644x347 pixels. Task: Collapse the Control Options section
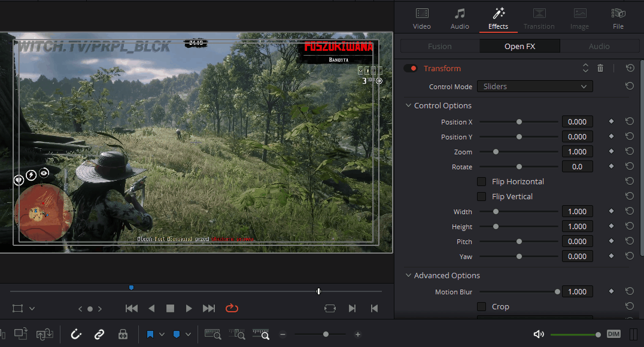point(409,106)
